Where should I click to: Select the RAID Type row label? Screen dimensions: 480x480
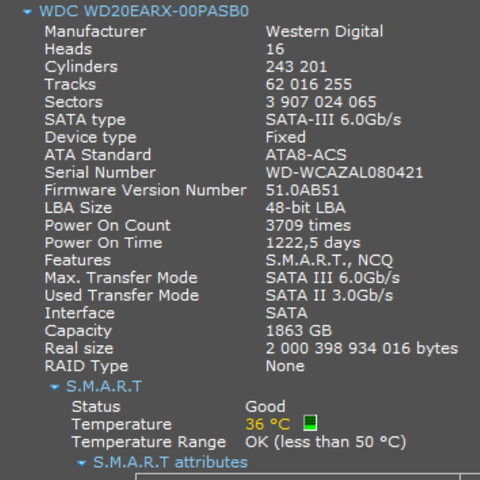(87, 366)
